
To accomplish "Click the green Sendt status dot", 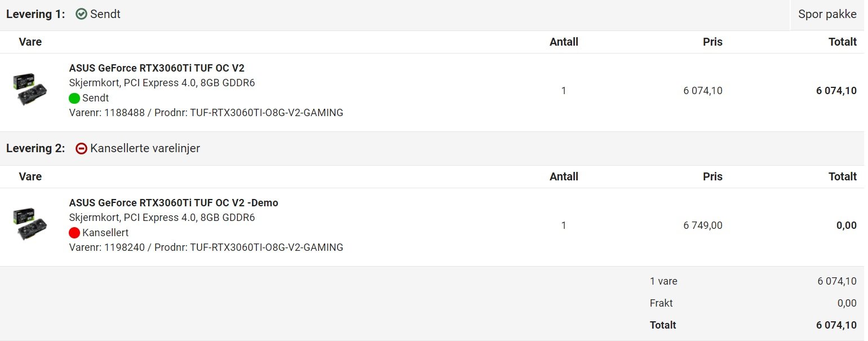I will tap(74, 98).
